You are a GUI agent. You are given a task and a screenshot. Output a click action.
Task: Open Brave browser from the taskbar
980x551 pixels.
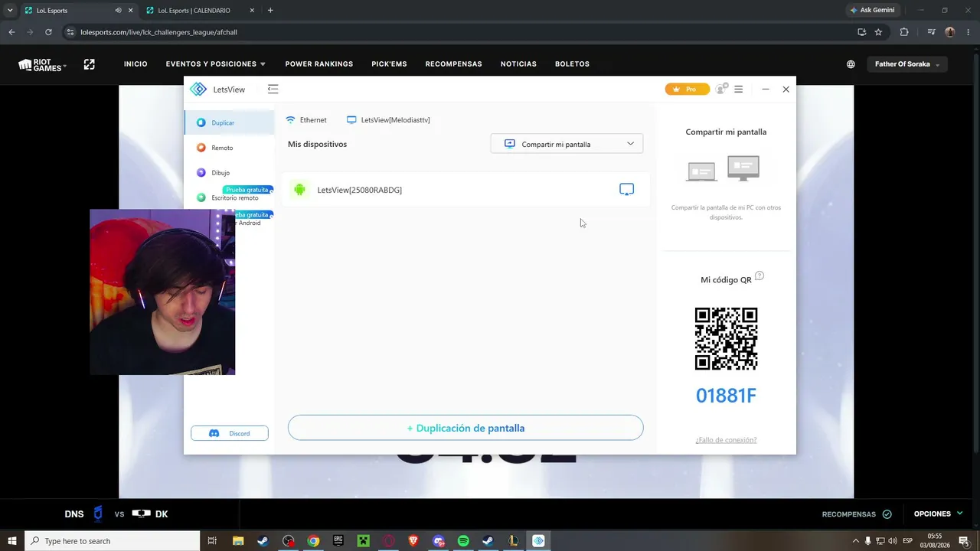pos(413,541)
